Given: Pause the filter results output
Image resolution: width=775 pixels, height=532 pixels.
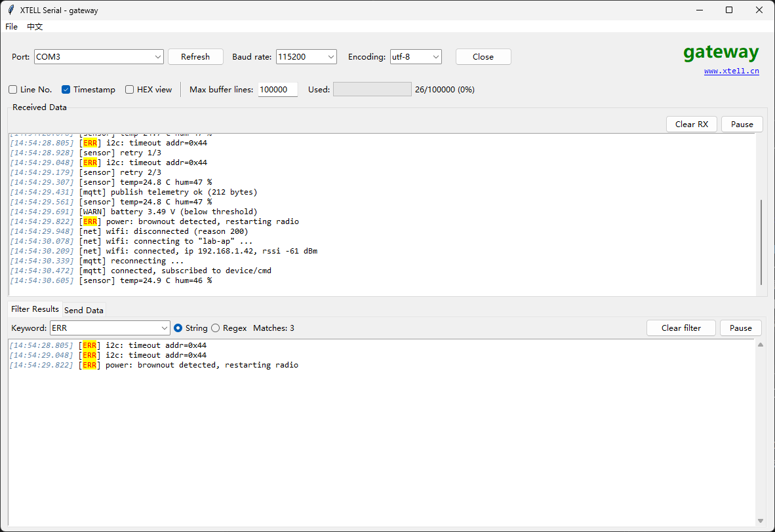Looking at the screenshot, I should pyautogui.click(x=740, y=328).
